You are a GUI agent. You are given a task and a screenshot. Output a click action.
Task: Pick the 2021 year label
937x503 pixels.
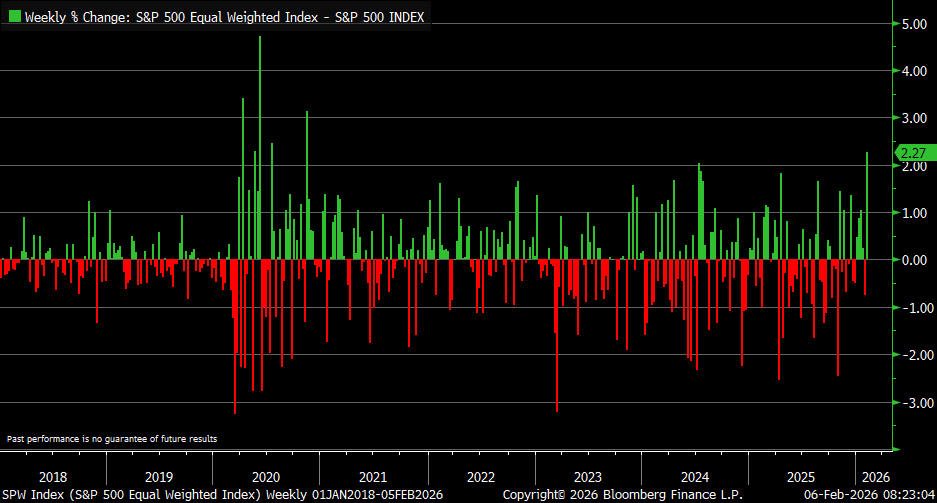point(373,476)
